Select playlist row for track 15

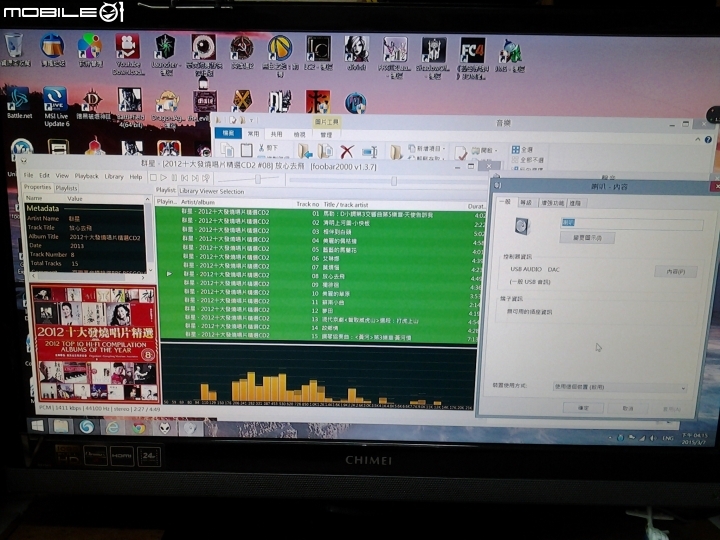[x=320, y=337]
